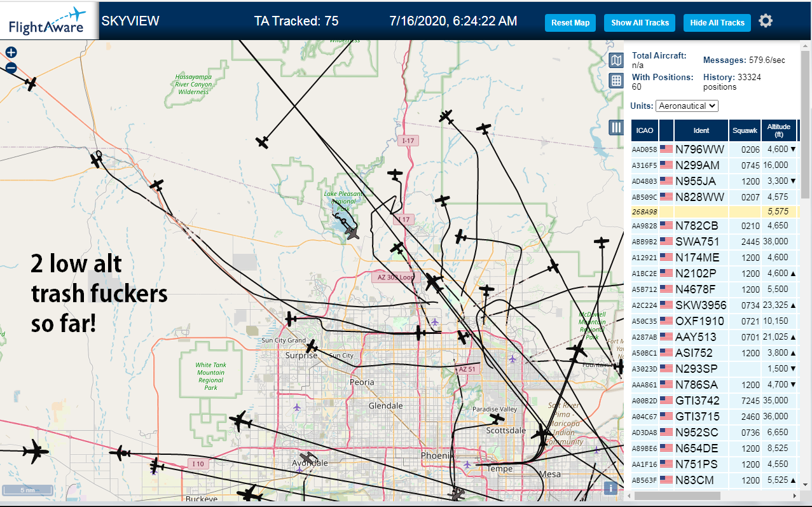Select the N952SC ident
The width and height of the screenshot is (812, 507).
click(697, 433)
